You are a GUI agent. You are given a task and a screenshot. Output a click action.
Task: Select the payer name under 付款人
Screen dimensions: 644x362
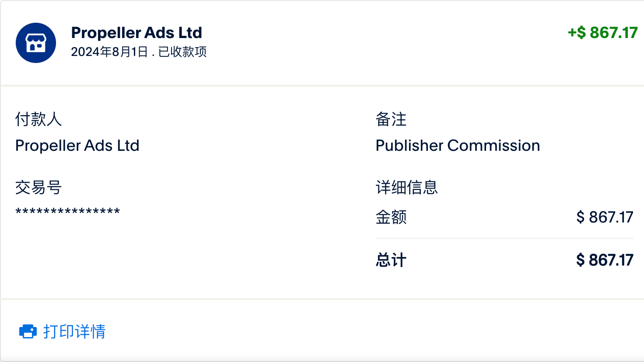77,146
